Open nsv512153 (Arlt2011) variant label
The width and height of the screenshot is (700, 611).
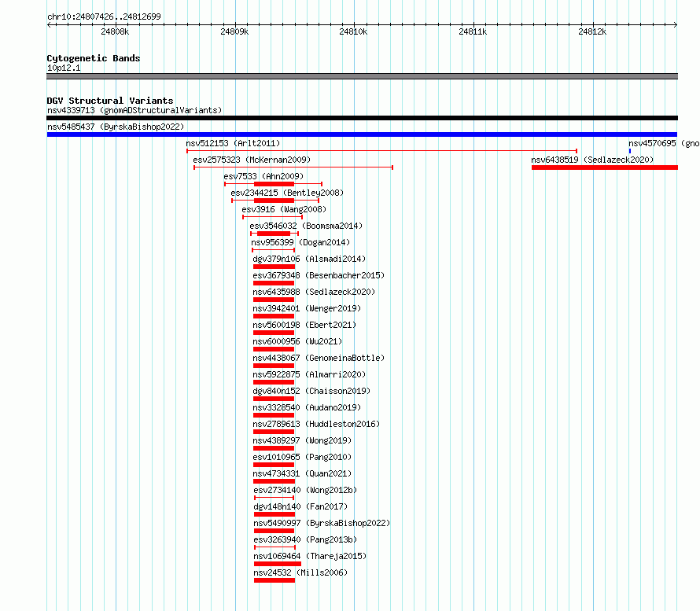pos(233,143)
